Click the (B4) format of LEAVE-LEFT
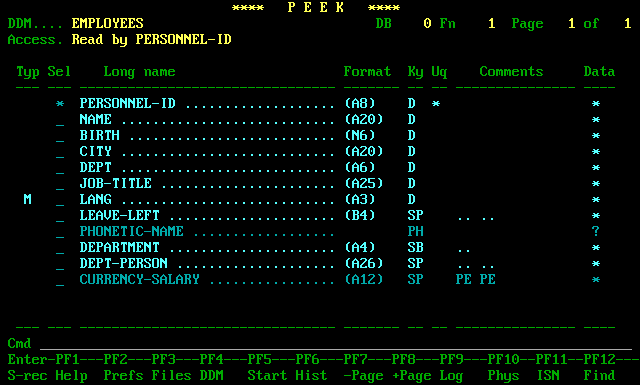This screenshot has width=640, height=385. point(360,215)
